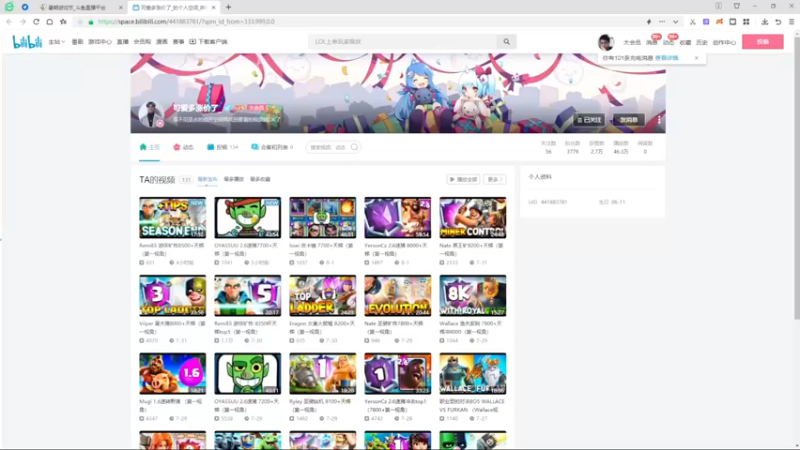This screenshot has height=450, width=800.
Task: Open the hog rider 1.6 video thumbnail
Action: click(x=172, y=373)
